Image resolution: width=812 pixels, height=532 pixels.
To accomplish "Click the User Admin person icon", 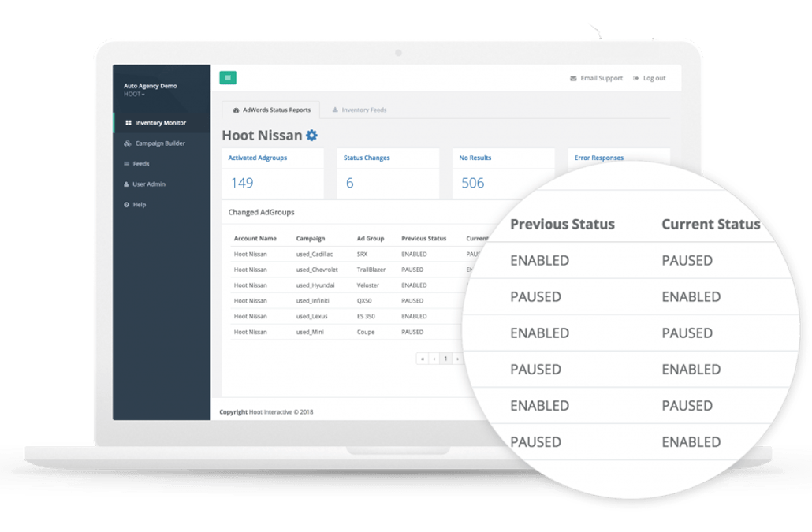I will tap(126, 184).
